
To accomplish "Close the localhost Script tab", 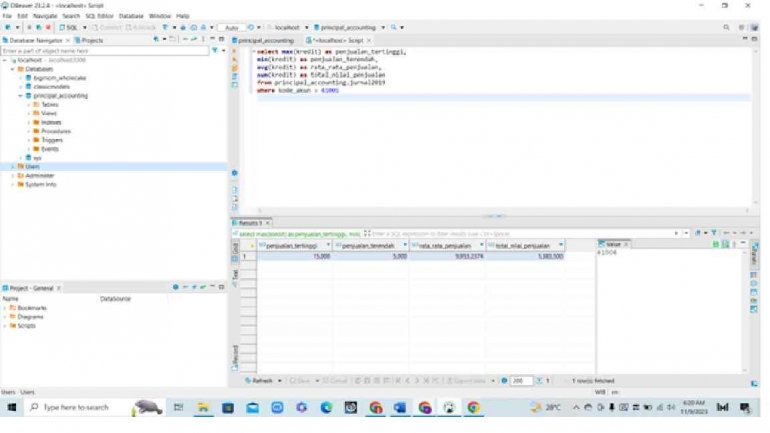I will point(369,40).
